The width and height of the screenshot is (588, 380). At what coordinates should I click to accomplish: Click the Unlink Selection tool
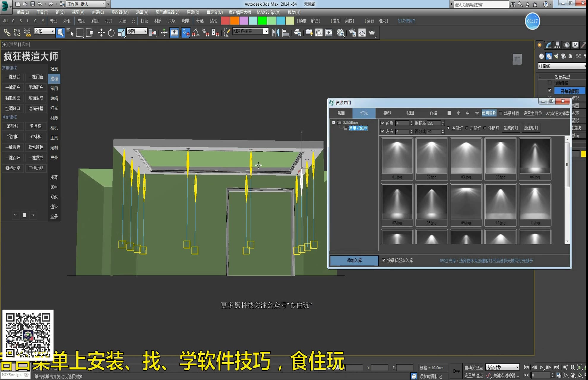click(x=17, y=32)
